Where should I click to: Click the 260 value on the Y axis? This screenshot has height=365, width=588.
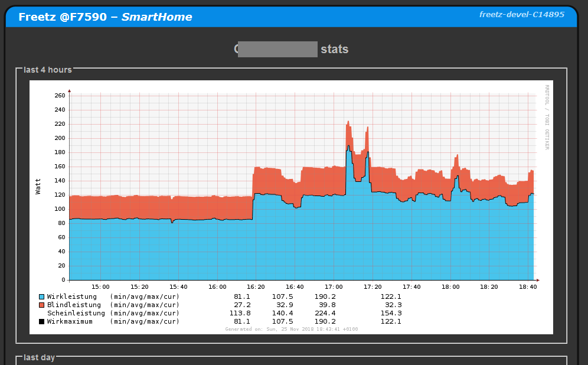point(59,96)
